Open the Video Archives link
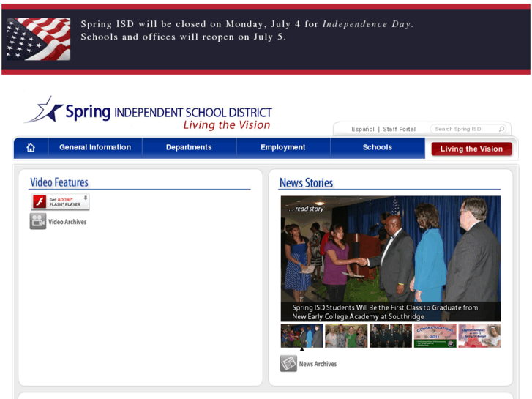This screenshot has height=399, width=532. pos(67,222)
